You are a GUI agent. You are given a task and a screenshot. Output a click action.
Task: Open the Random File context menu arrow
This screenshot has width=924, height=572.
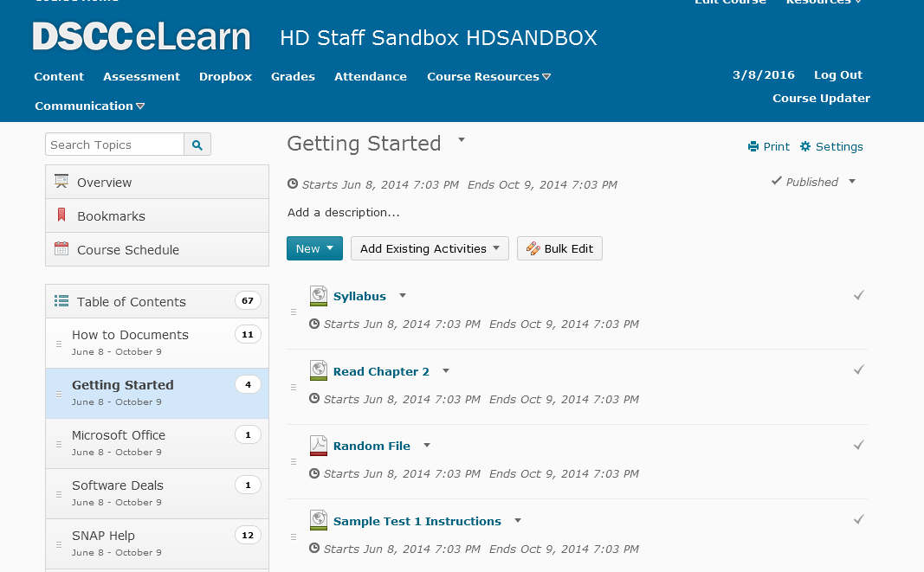427,446
